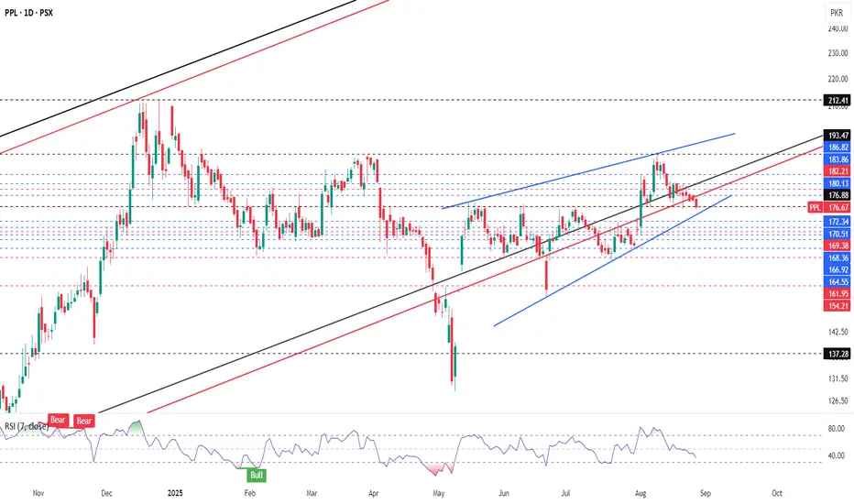Click the 182.21 red price label

tap(838, 171)
